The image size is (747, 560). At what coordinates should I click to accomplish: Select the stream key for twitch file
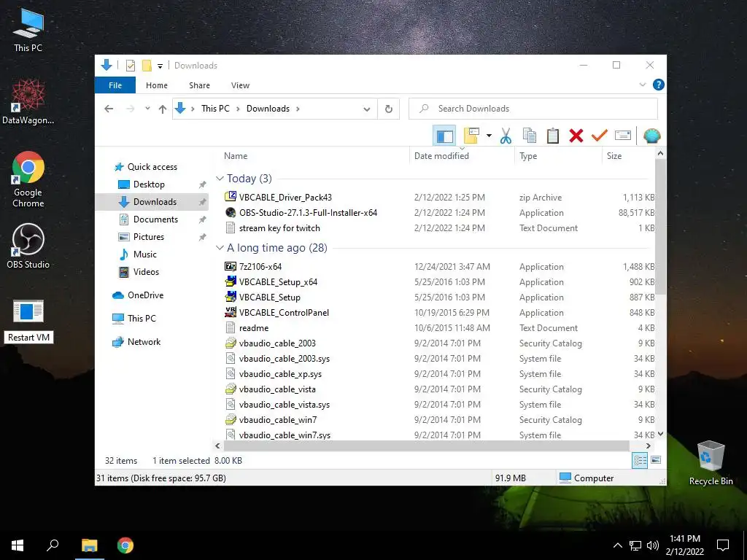tap(279, 228)
